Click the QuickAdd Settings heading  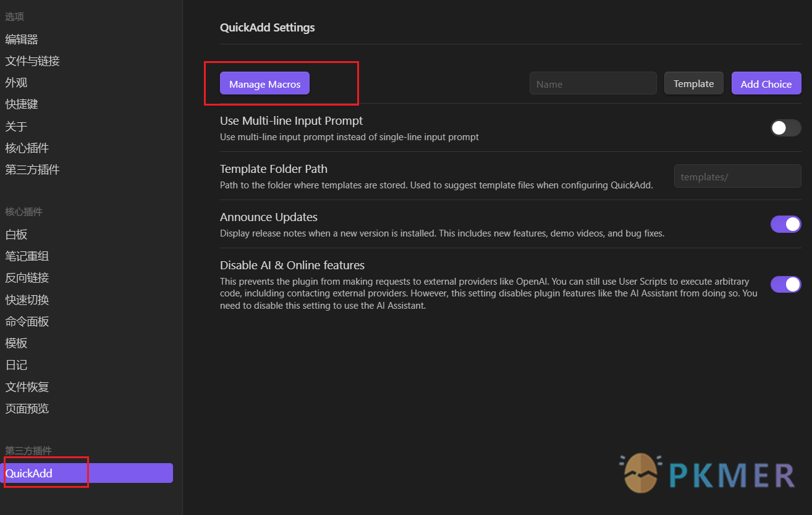(x=268, y=28)
